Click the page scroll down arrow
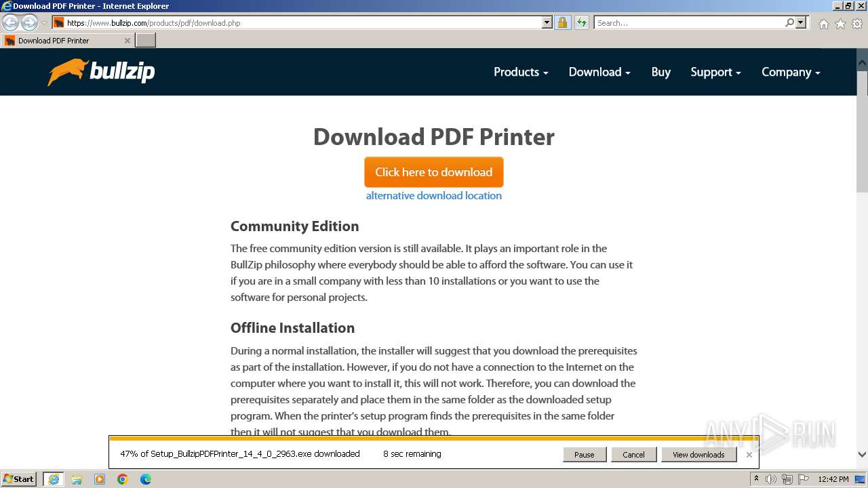The image size is (868, 488). (862, 455)
